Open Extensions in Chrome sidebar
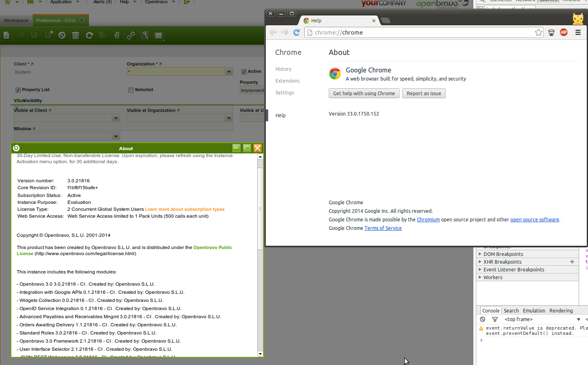Image resolution: width=588 pixels, height=365 pixels. pyautogui.click(x=287, y=81)
